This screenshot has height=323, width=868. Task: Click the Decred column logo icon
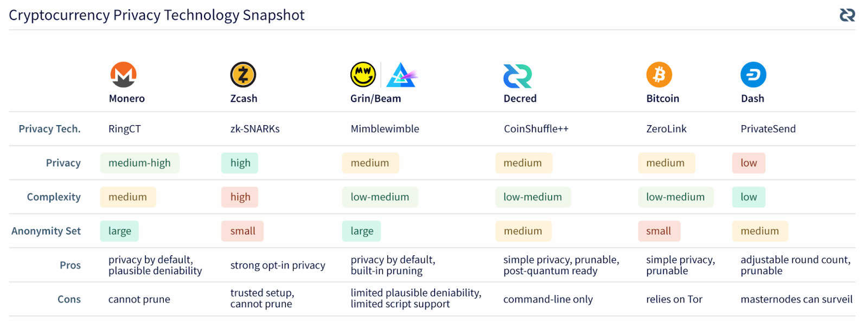(x=517, y=76)
